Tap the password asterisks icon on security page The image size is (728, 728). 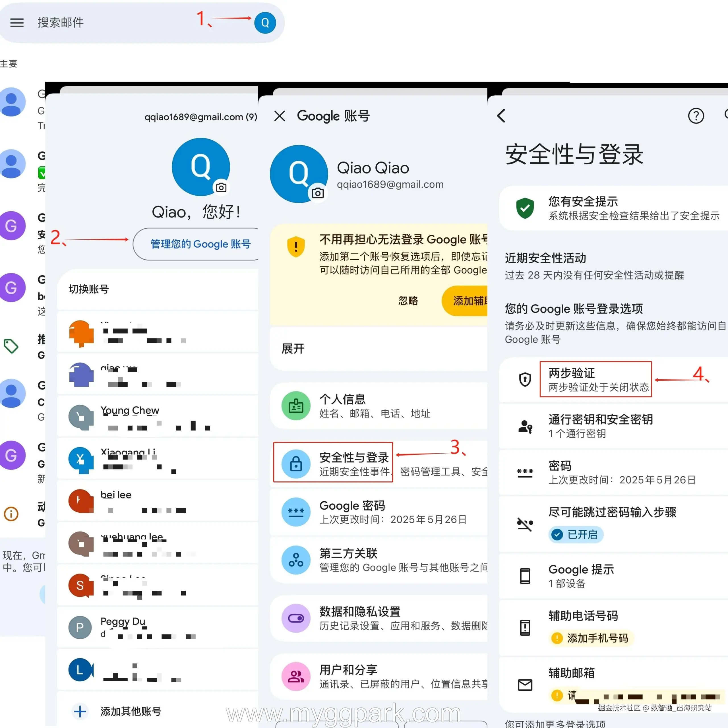(x=525, y=473)
